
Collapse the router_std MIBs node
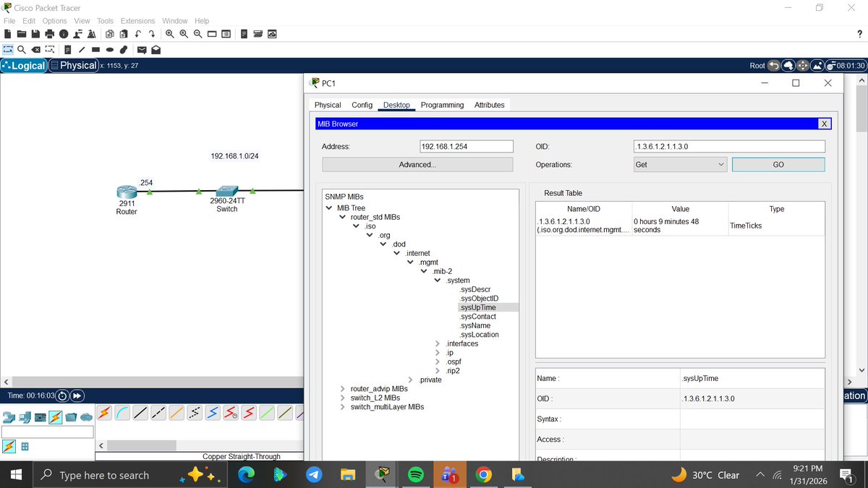pyautogui.click(x=343, y=217)
